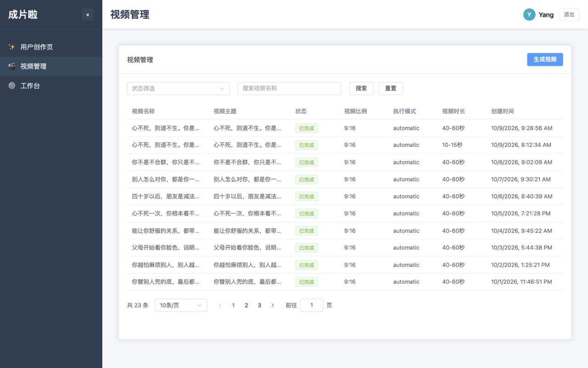588x368 pixels.
Task: Click video name 你越怕麻烦别人 in first column
Action: 166,265
